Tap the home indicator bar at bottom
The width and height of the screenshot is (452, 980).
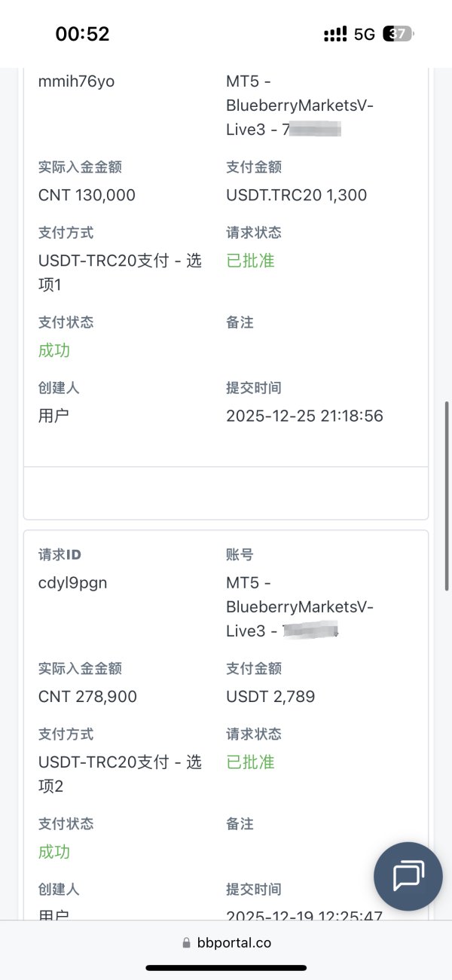[x=226, y=967]
